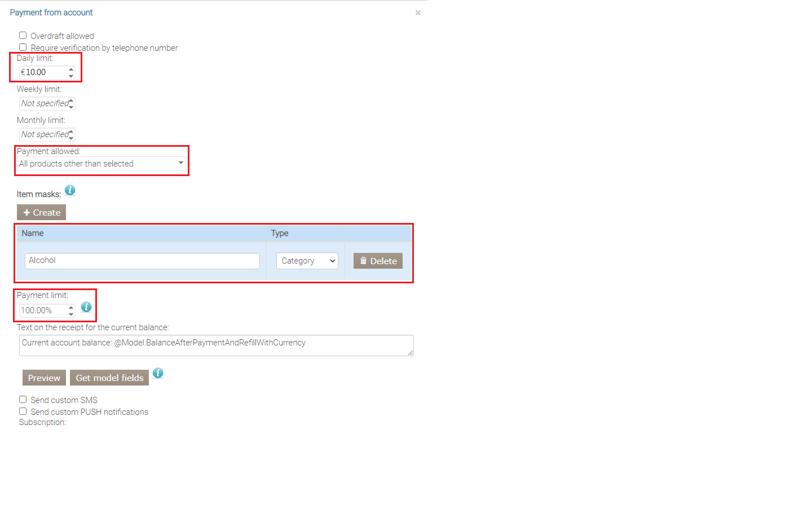Open the Payment allowed dropdown
The width and height of the screenshot is (812, 508).
[x=101, y=164]
